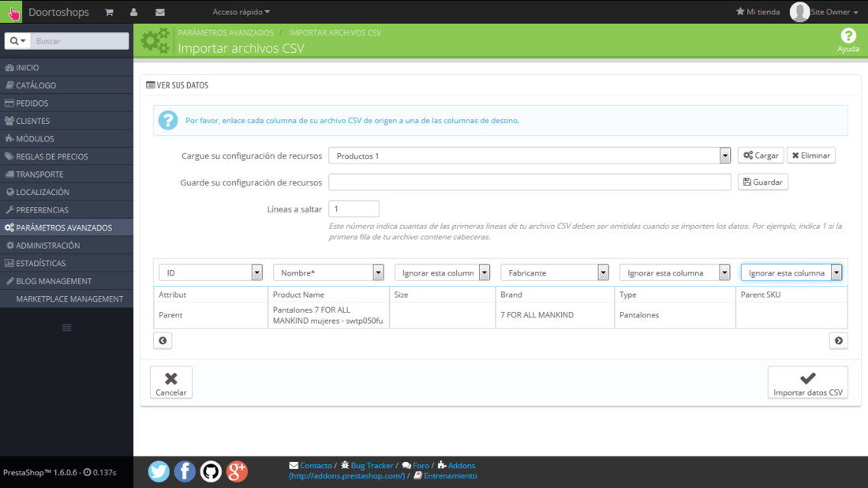Open the Fabricante column mapping dropdown
Screen dimensions: 868x488
tap(555, 272)
